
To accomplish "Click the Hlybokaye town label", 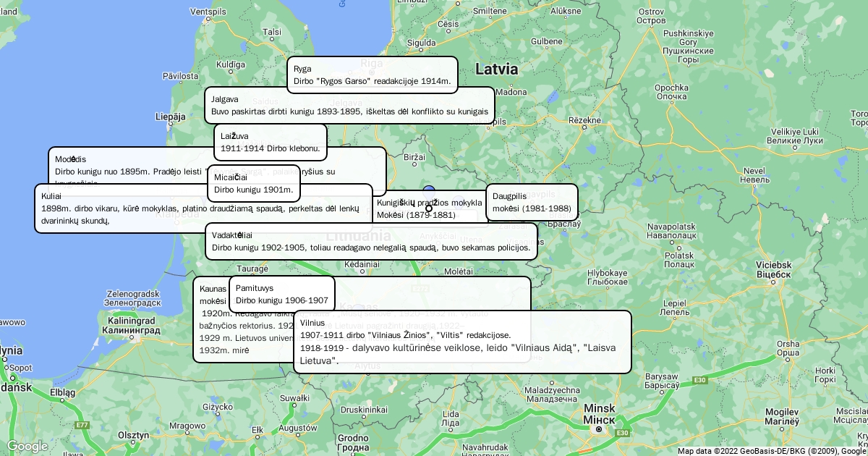I will coord(608,277).
